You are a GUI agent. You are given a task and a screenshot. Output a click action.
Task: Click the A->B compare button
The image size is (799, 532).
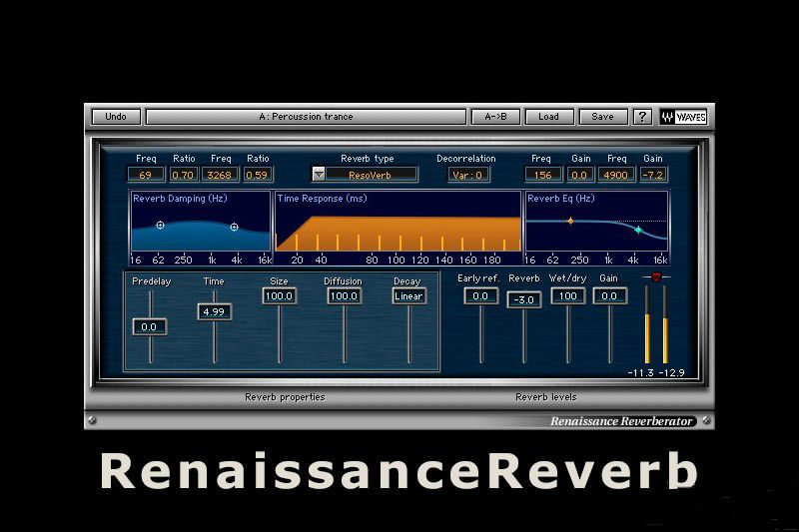pos(495,117)
